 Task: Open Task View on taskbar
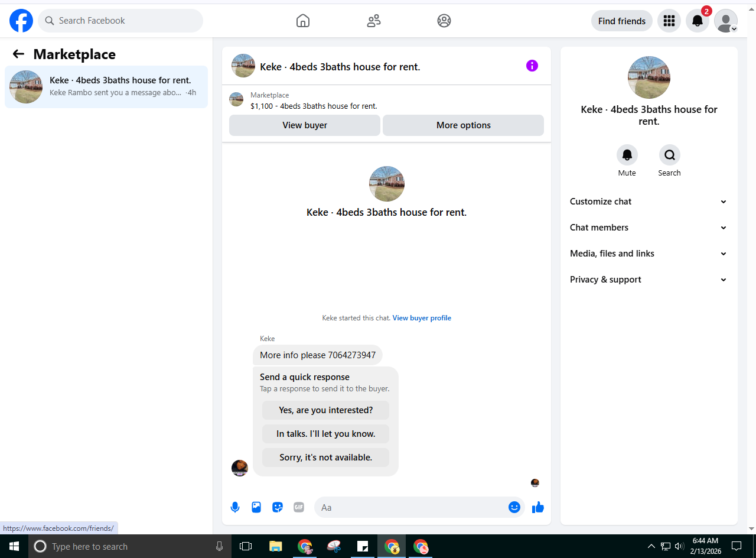pos(246,546)
